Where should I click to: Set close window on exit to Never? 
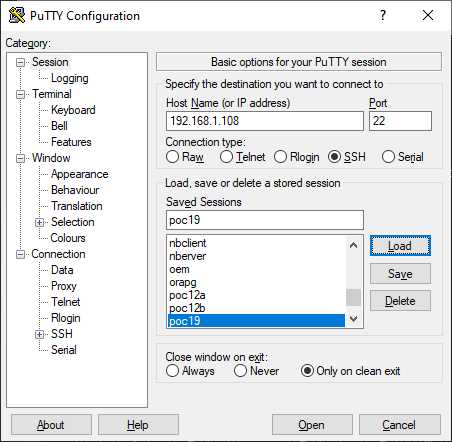pos(240,371)
